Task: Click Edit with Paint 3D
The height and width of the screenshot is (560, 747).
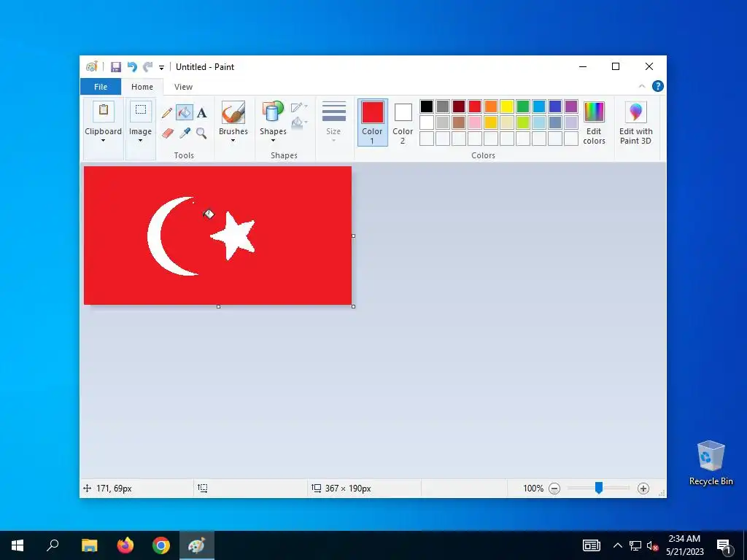Action: [x=635, y=122]
